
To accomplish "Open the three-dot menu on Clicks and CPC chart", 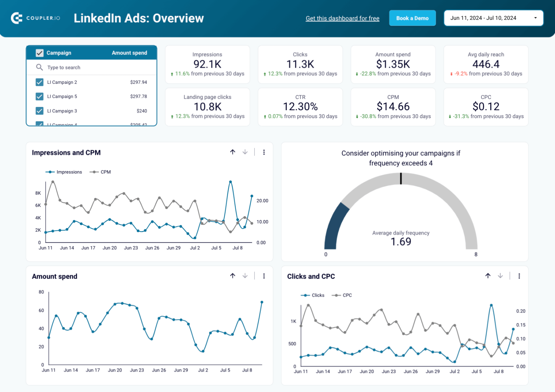I will click(x=519, y=276).
